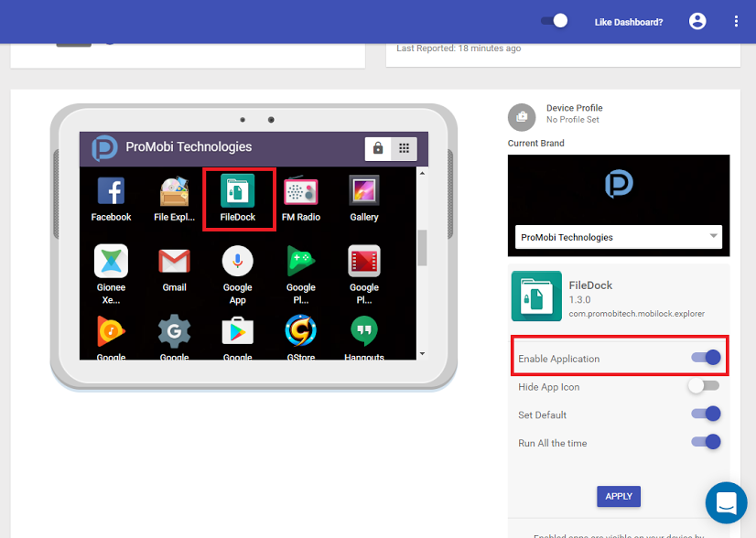Toggle the Like Dashboard switch
The height and width of the screenshot is (538, 756).
555,21
